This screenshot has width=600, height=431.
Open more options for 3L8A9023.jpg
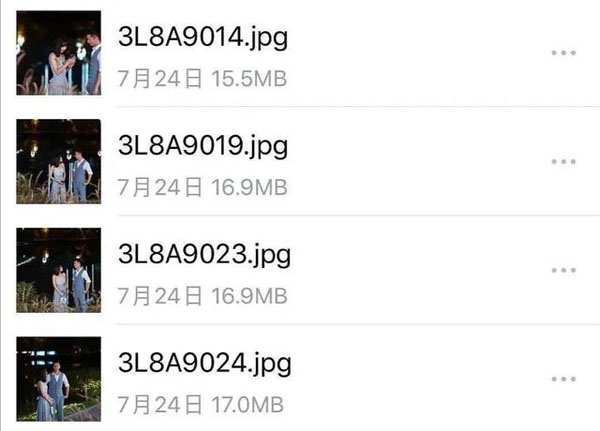click(x=563, y=270)
